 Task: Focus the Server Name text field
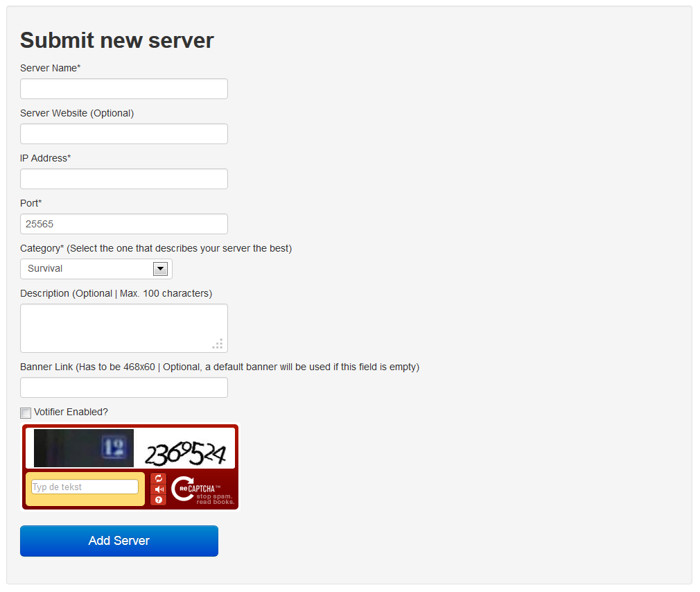coord(124,89)
